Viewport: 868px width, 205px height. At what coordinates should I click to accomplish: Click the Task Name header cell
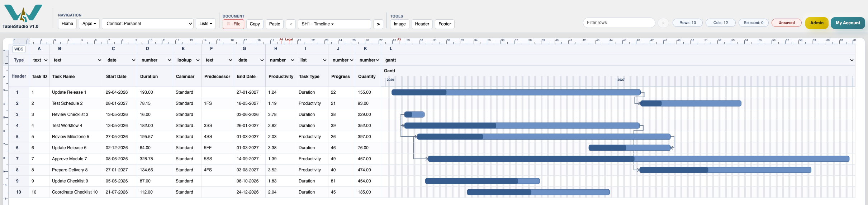tap(76, 77)
